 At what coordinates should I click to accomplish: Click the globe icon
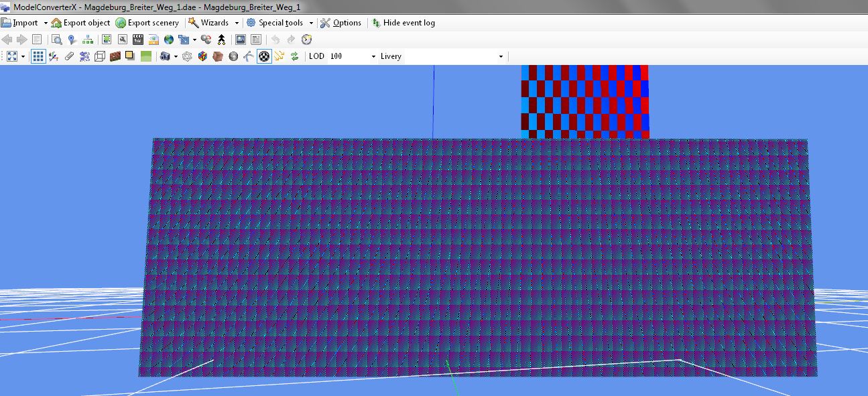[168, 40]
